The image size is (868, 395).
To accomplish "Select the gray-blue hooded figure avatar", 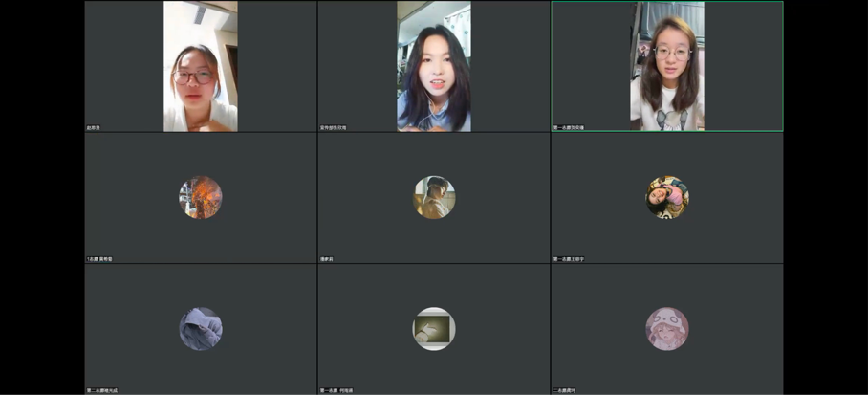I will point(201,329).
